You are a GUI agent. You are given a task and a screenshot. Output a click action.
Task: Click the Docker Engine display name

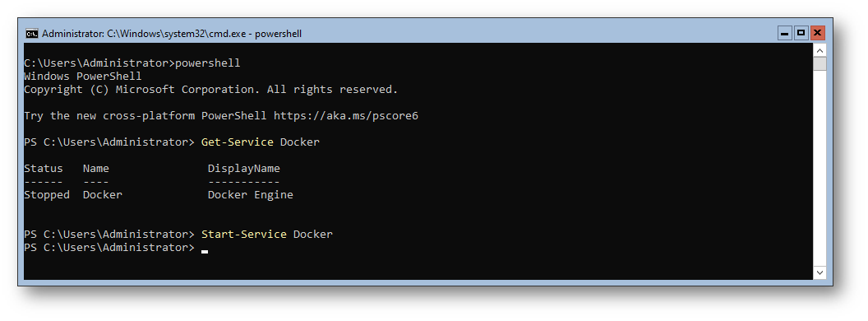pyautogui.click(x=251, y=194)
